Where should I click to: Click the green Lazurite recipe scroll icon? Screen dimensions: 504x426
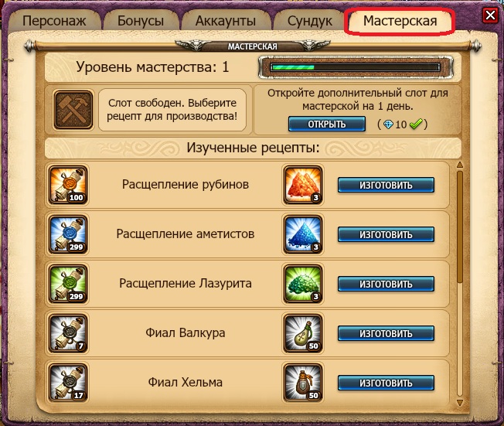point(68,284)
